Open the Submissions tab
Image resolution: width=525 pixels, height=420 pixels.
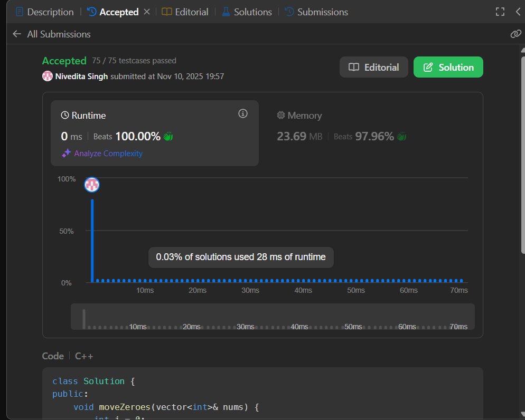(x=316, y=12)
